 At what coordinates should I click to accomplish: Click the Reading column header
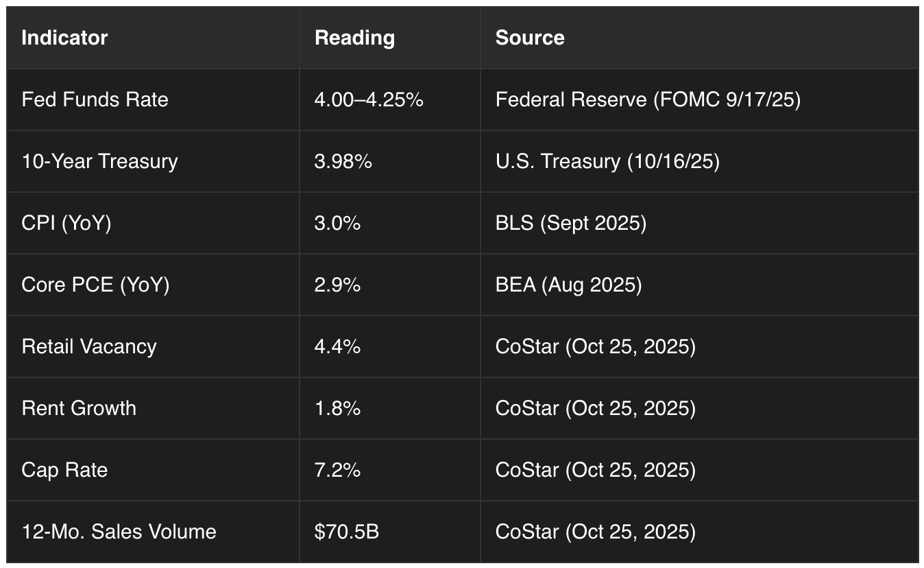(x=354, y=38)
